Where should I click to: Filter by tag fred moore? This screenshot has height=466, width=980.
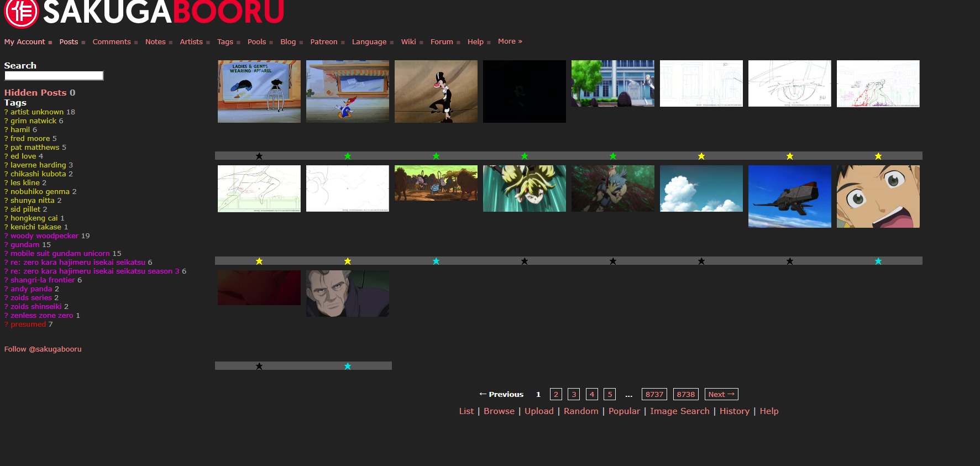point(30,139)
